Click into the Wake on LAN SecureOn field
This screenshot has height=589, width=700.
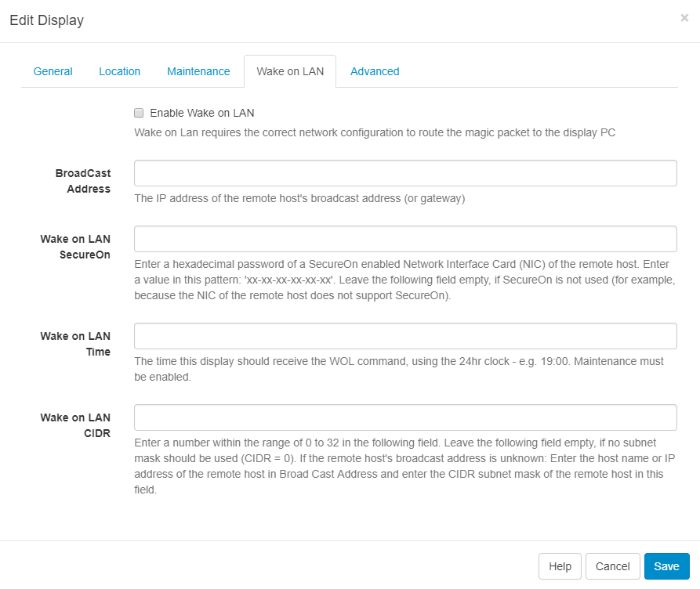pyautogui.click(x=405, y=239)
